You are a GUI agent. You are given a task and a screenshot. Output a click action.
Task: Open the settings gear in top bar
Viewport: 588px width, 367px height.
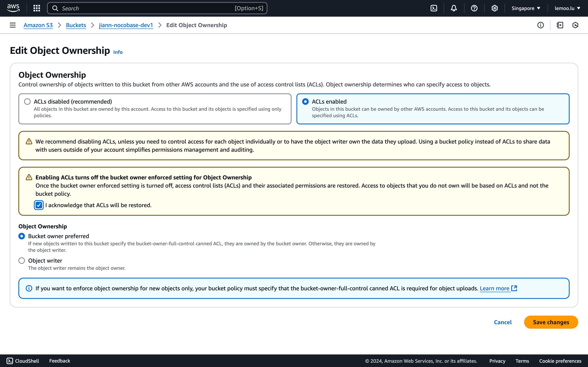click(x=494, y=8)
